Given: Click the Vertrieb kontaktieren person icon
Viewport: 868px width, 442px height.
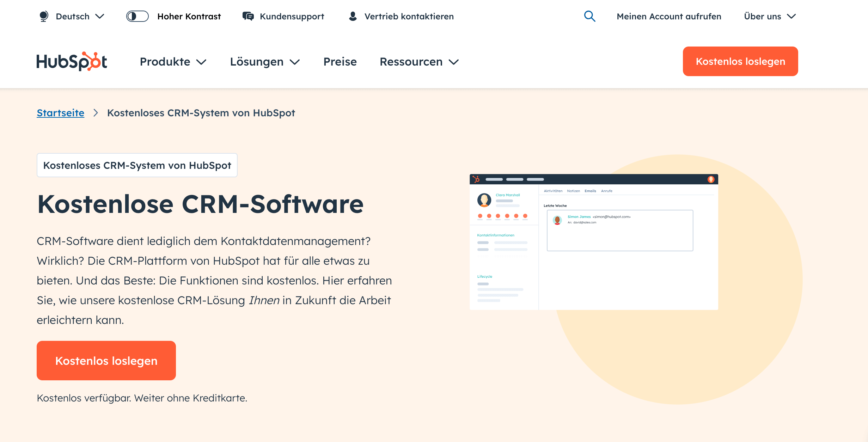Looking at the screenshot, I should [353, 16].
